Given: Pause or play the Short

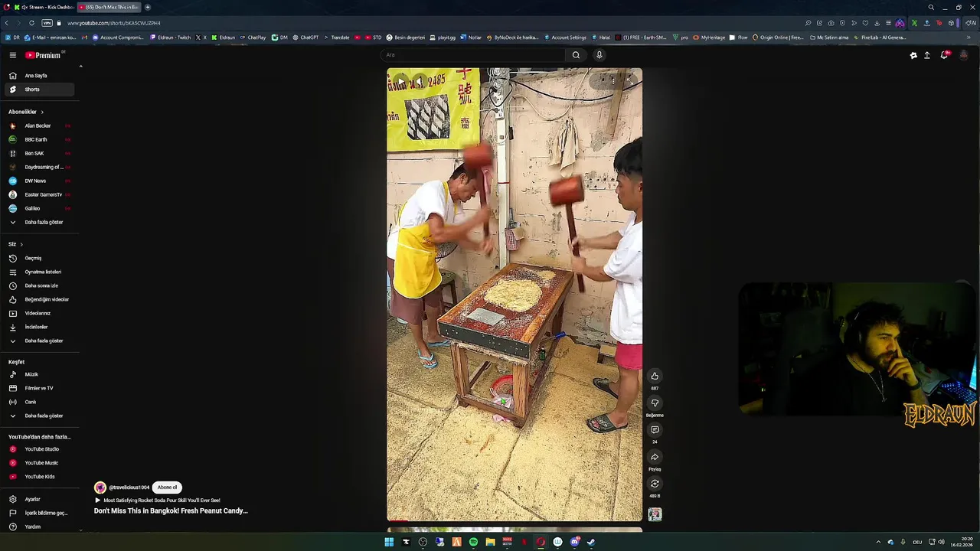Looking at the screenshot, I should (x=400, y=81).
